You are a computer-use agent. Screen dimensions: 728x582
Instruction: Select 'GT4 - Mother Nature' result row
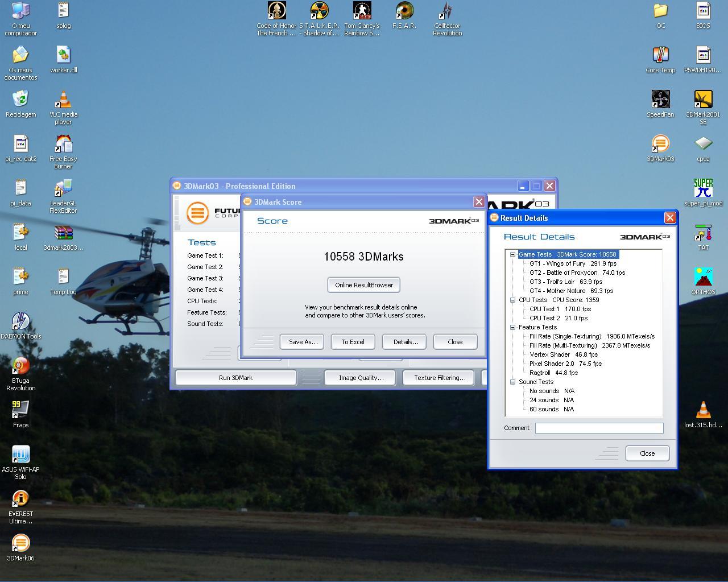pyautogui.click(x=571, y=291)
